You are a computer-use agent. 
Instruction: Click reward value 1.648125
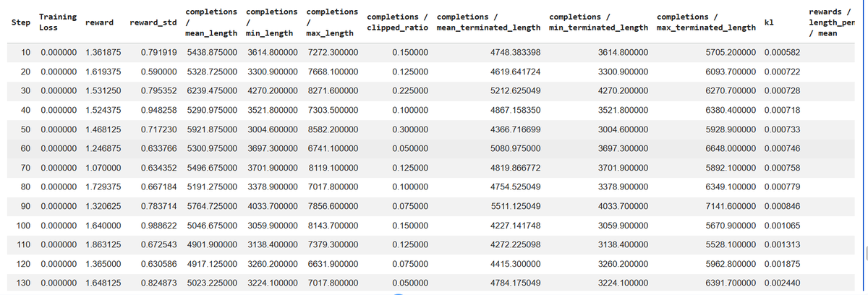(x=103, y=283)
